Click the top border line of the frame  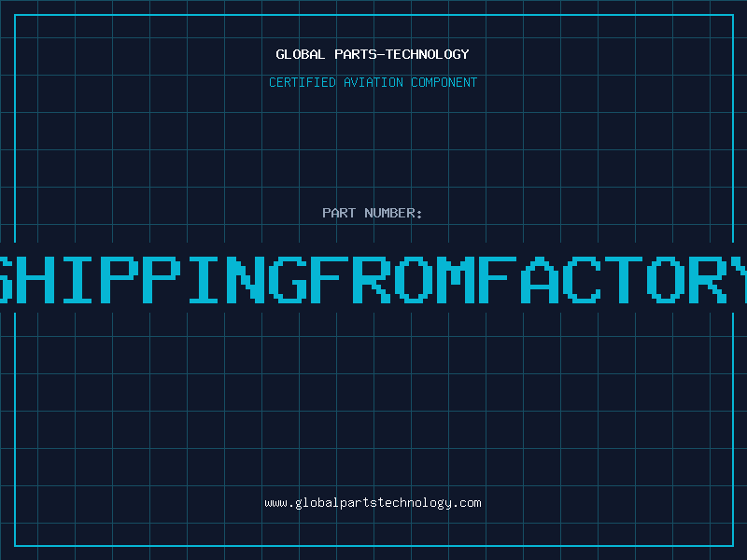(x=373, y=15)
